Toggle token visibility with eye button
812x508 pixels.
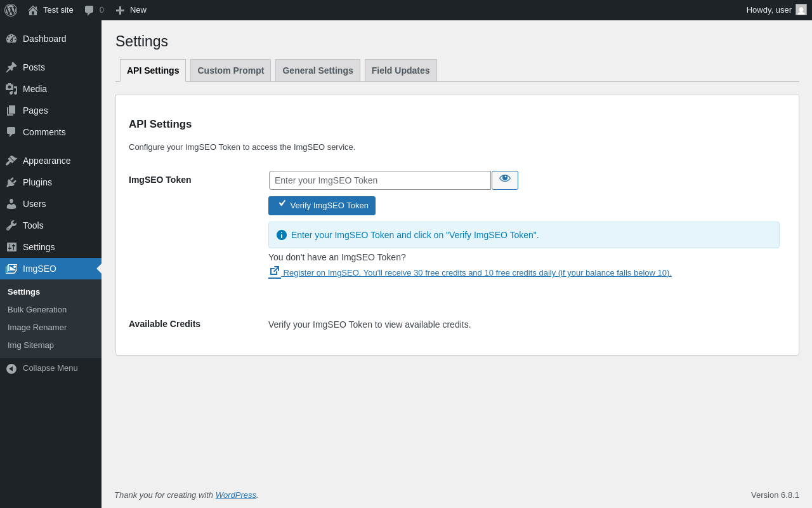tap(505, 180)
